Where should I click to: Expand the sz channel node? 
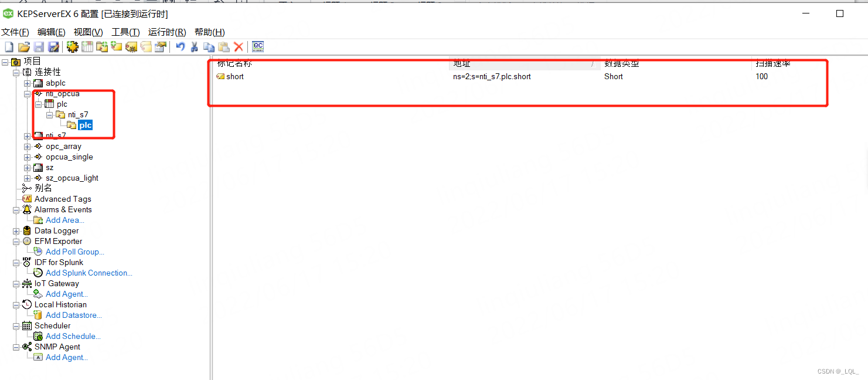point(27,168)
